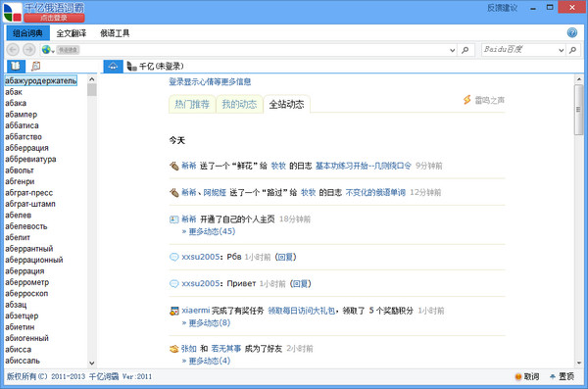Select word абажуродержатель in list
Image resolution: width=588 pixels, height=389 pixels.
tap(41, 80)
